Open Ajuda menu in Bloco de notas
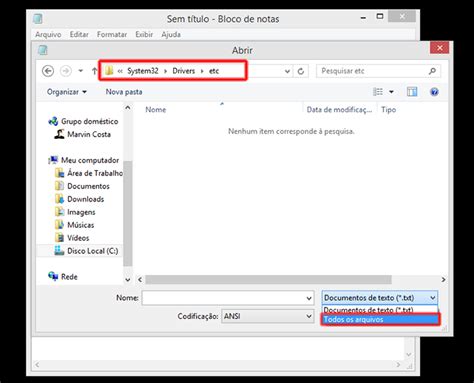This screenshot has height=383, width=474. 171,34
